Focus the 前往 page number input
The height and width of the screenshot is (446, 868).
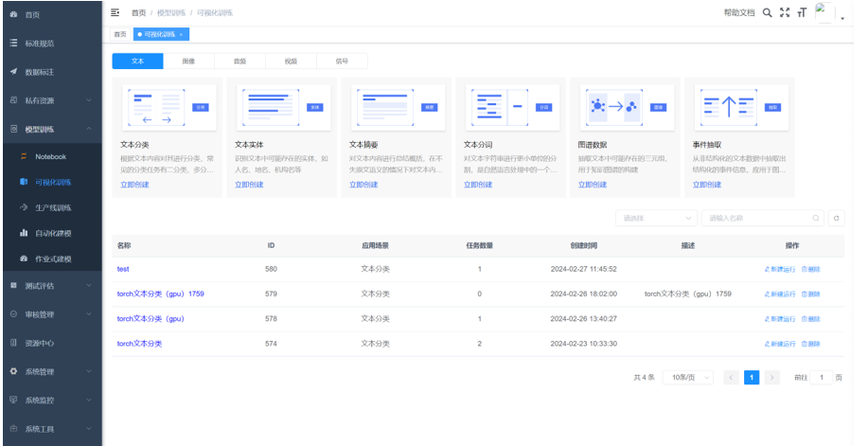pos(822,377)
